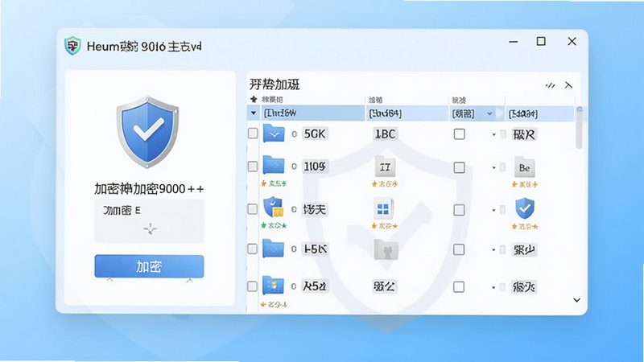Screen dimensions: 644x362
Task: Click the loading spinner in the input box
Action: click(x=151, y=229)
